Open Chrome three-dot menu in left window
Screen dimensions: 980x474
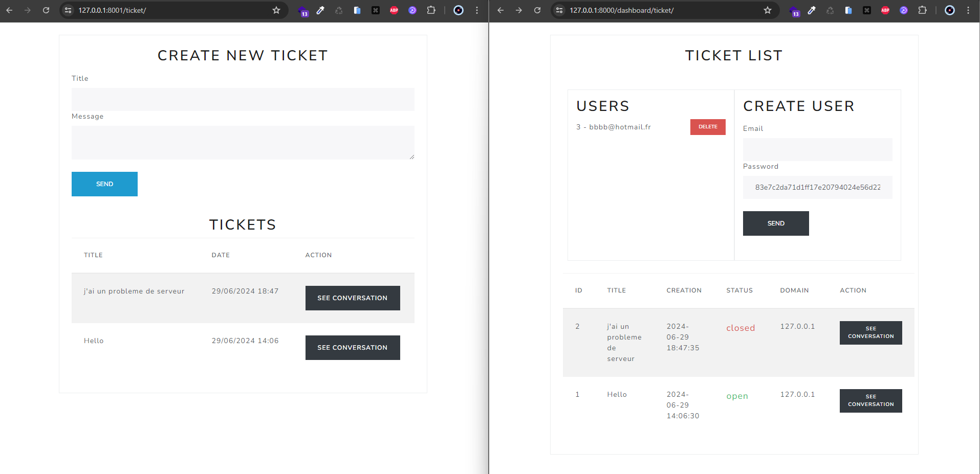click(477, 10)
